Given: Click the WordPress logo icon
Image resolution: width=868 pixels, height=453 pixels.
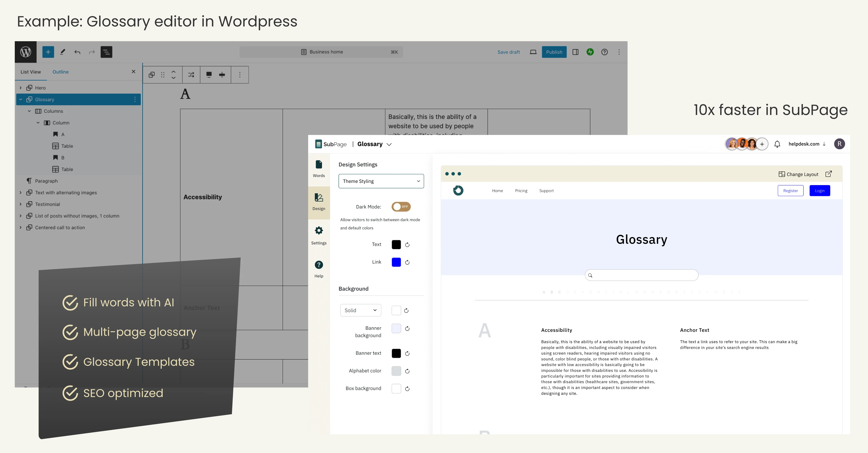Looking at the screenshot, I should [26, 52].
